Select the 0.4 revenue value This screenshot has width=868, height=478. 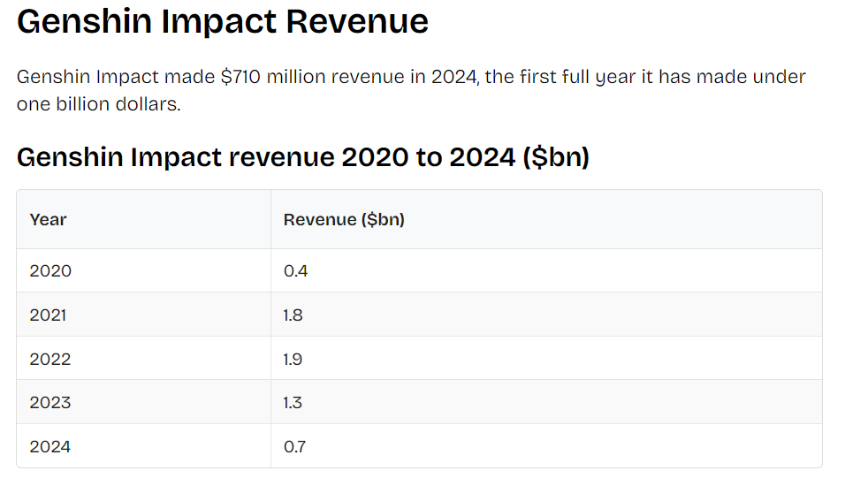tap(295, 271)
